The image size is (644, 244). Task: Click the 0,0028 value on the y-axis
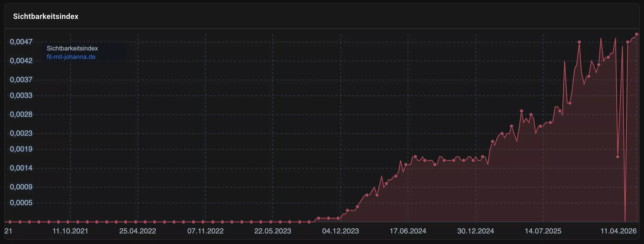21,114
